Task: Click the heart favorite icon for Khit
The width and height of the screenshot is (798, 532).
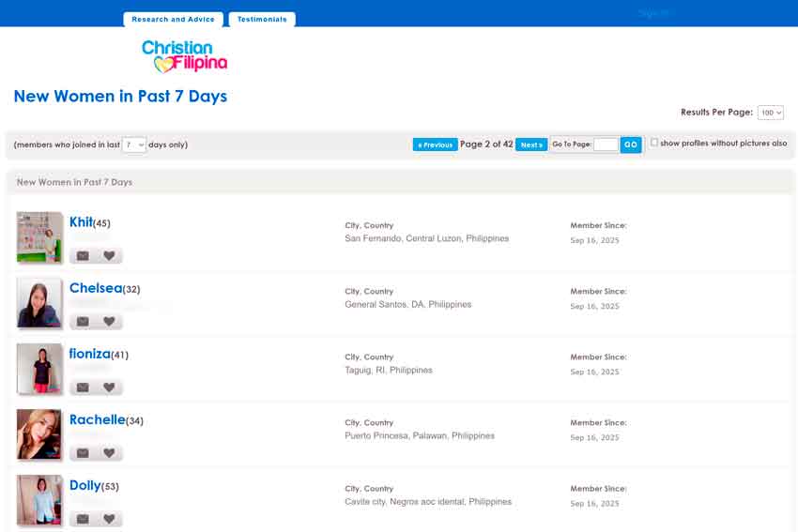Action: [109, 256]
